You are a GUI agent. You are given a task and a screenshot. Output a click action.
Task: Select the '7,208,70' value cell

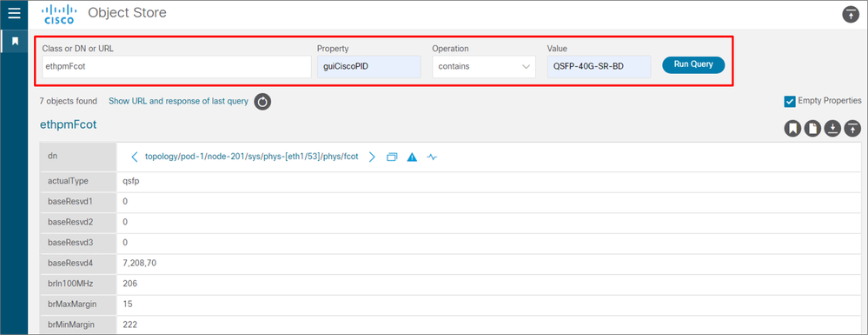pyautogui.click(x=140, y=263)
